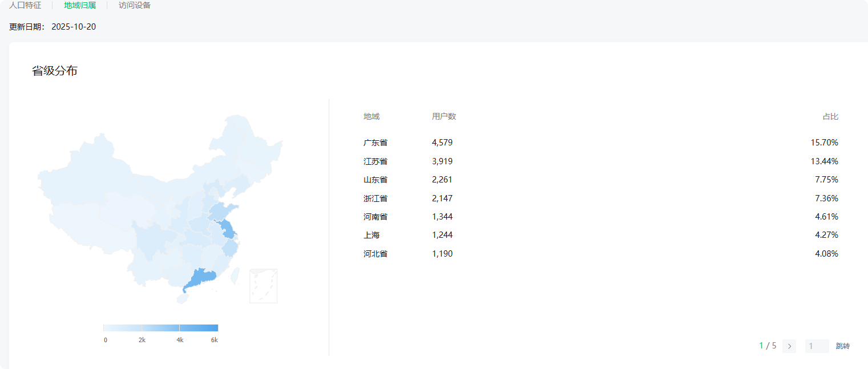Image resolution: width=868 pixels, height=369 pixels.
Task: Click the 占比 column header
Action: click(830, 116)
